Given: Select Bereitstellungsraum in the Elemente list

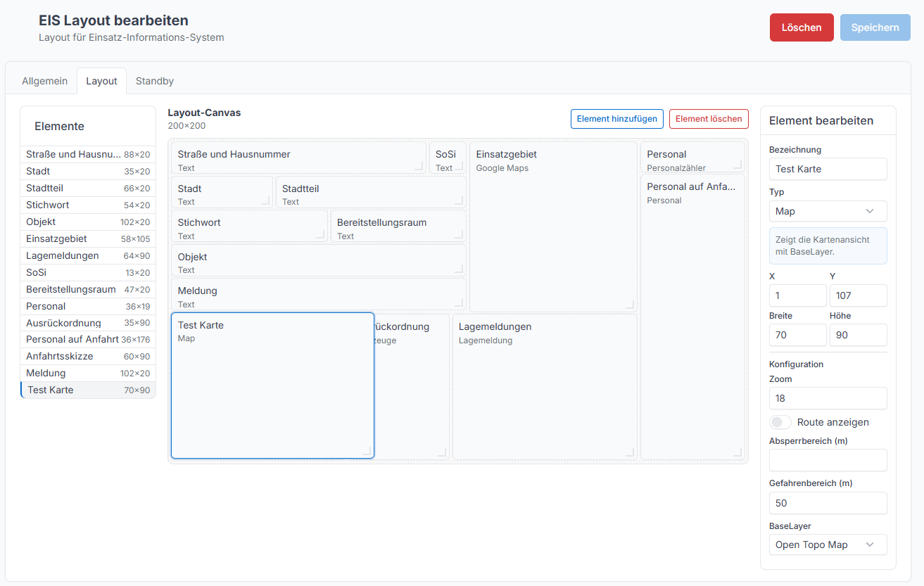Looking at the screenshot, I should pyautogui.click(x=88, y=289).
